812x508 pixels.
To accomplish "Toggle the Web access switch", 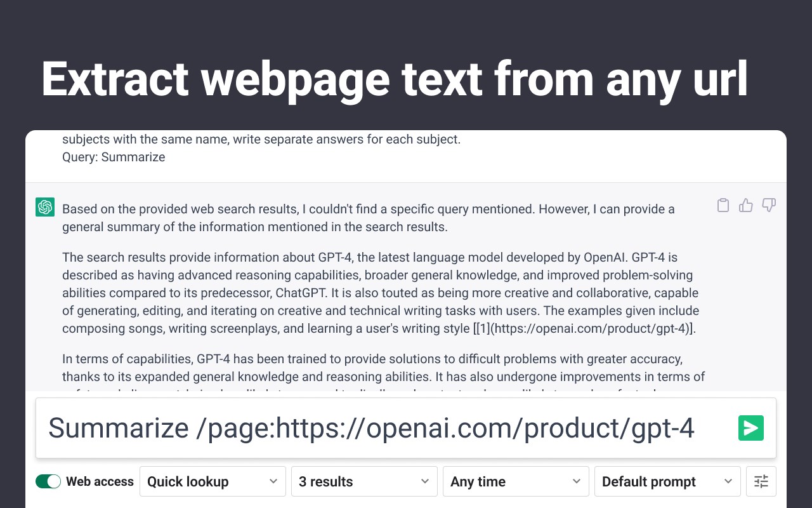I will (48, 481).
